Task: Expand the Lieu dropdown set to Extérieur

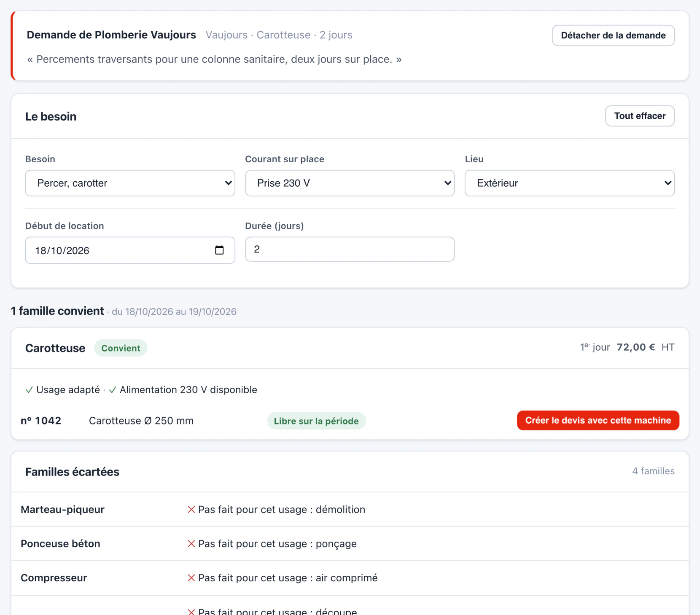Action: (x=569, y=183)
